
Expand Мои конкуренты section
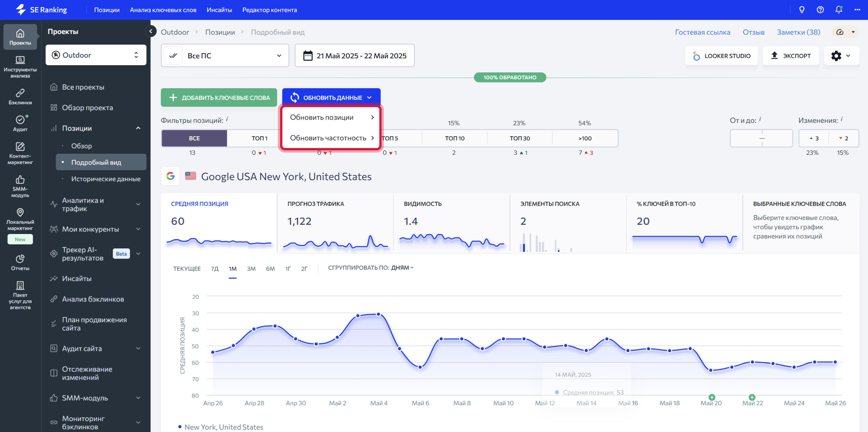click(x=138, y=229)
